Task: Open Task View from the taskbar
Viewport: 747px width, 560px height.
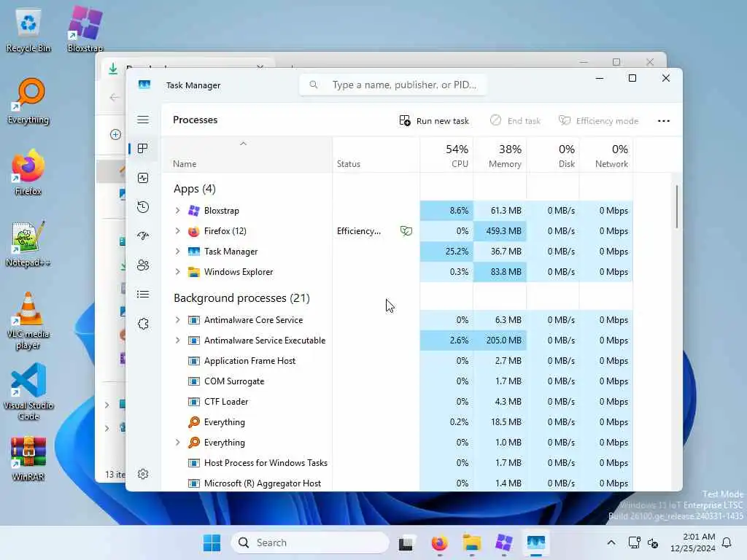Action: tap(406, 542)
